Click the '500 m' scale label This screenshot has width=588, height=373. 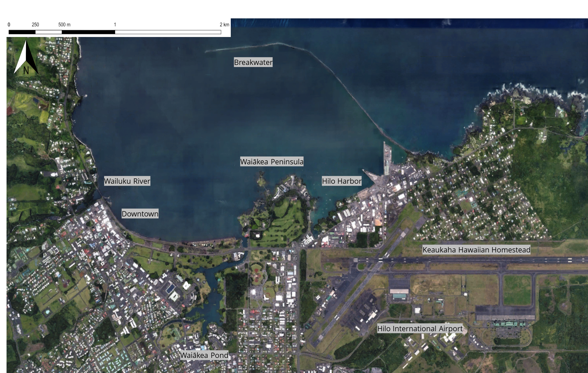pyautogui.click(x=64, y=25)
